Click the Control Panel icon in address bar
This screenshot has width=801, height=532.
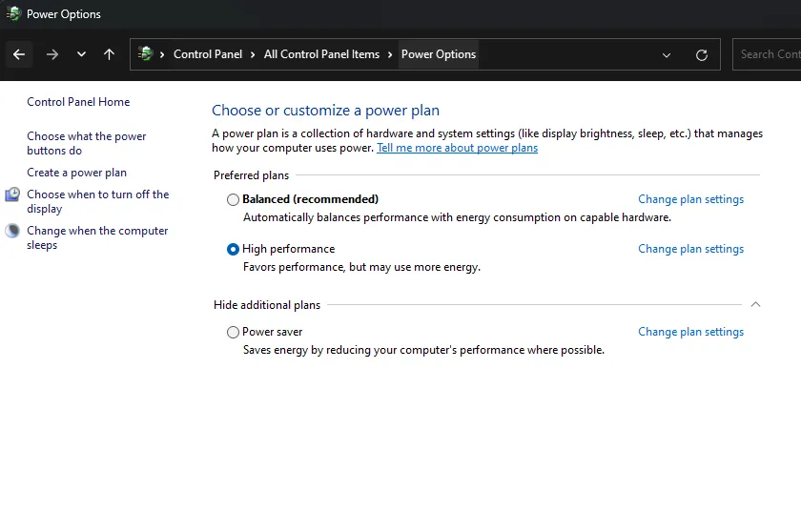coord(146,54)
